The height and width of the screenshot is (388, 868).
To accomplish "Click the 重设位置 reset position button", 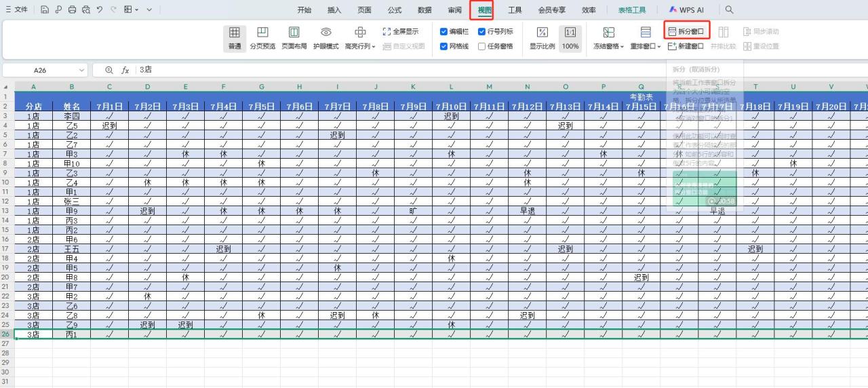I will tap(761, 46).
